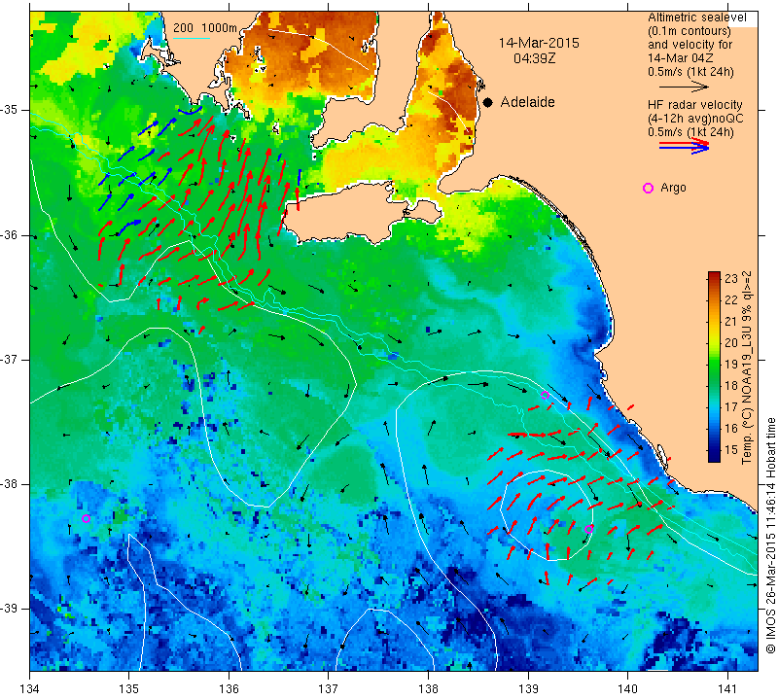The width and height of the screenshot is (778, 700).
Task: Select the time text 04:39Z
Action: [x=534, y=58]
